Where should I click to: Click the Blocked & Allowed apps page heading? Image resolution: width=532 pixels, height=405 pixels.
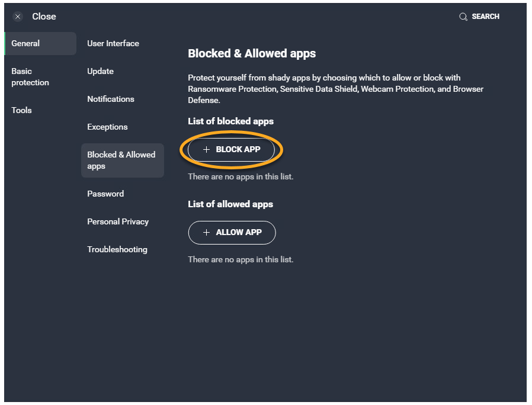click(x=252, y=53)
